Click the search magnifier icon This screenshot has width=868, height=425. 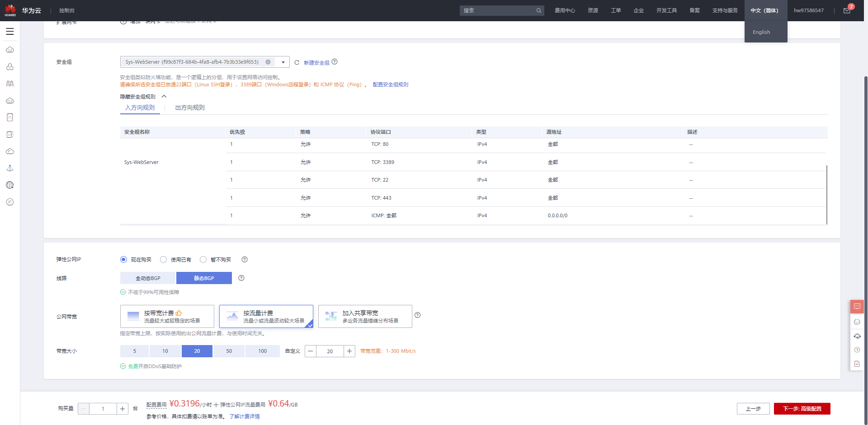[539, 10]
